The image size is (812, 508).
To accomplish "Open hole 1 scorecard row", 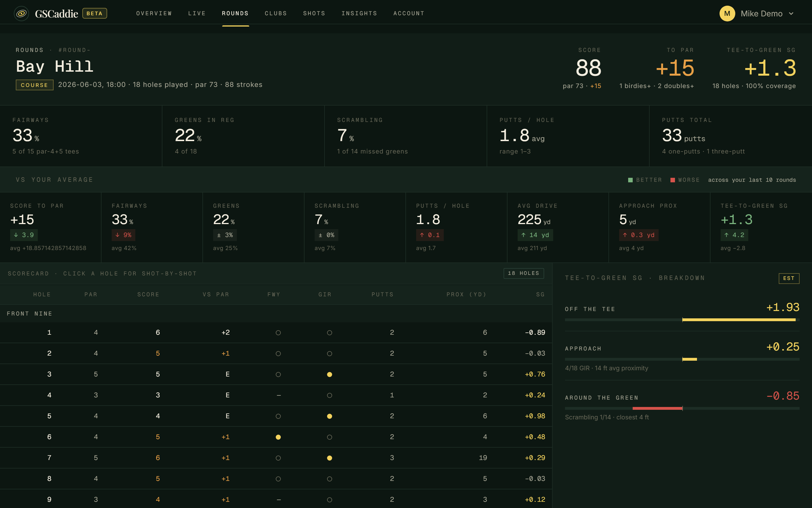I will tap(276, 333).
